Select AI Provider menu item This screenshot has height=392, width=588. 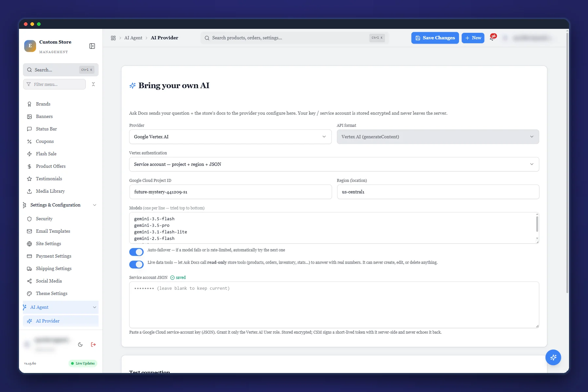click(61, 321)
